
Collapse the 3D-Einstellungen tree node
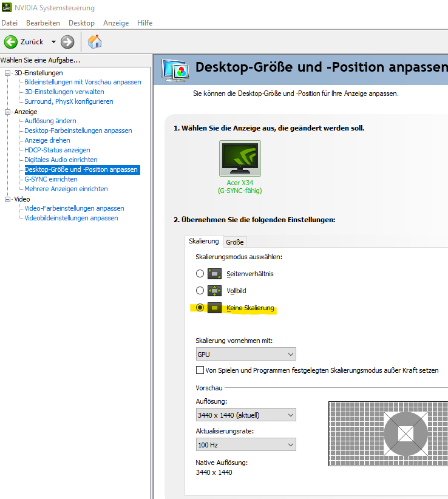click(x=8, y=73)
